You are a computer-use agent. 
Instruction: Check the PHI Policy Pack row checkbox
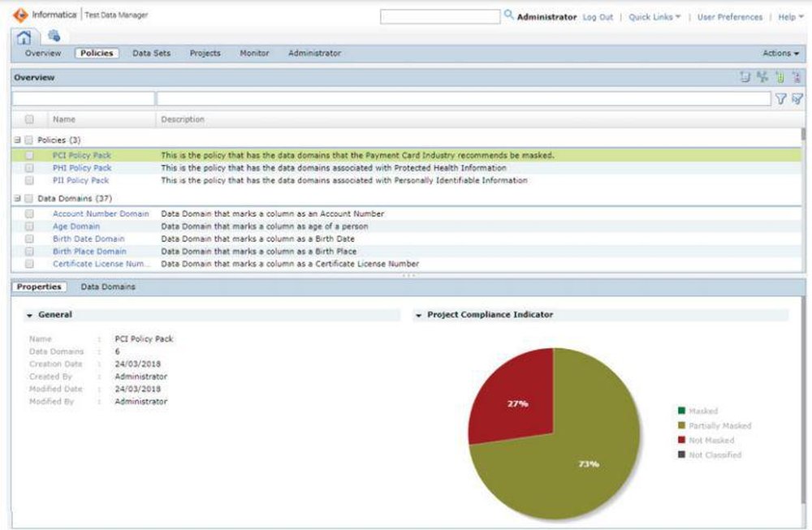coord(29,168)
